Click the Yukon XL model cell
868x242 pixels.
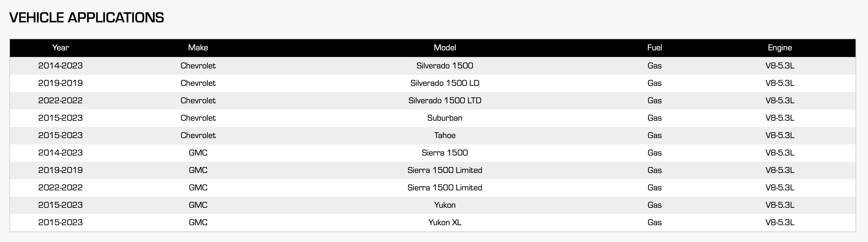coord(445,222)
